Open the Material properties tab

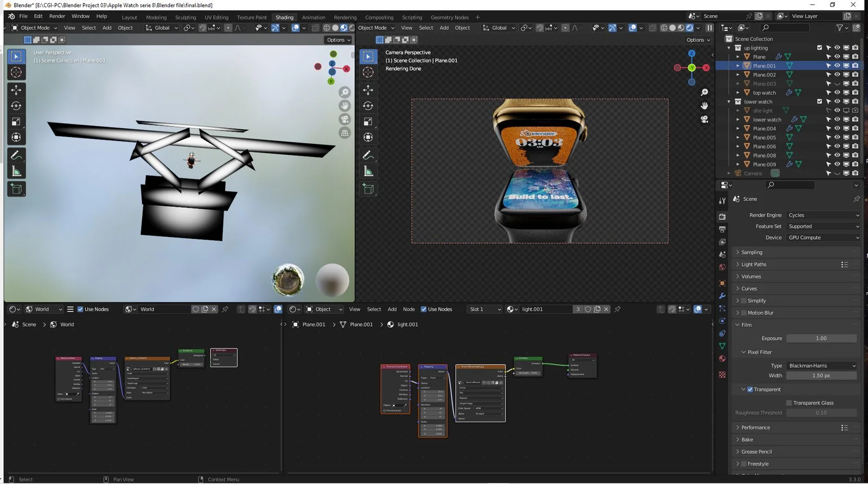(722, 359)
